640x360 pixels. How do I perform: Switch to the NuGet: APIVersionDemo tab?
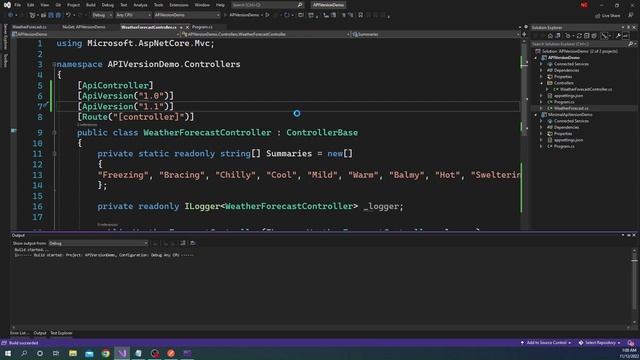(x=84, y=27)
